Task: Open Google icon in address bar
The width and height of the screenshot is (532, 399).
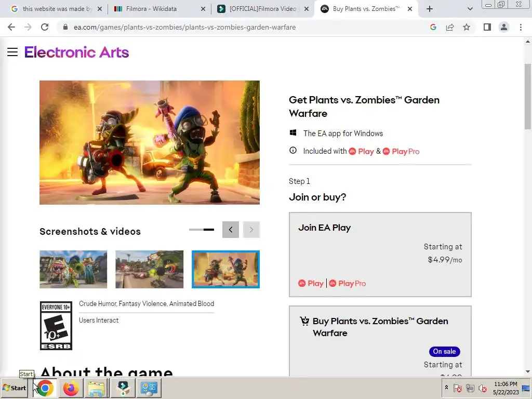Action: point(433,27)
